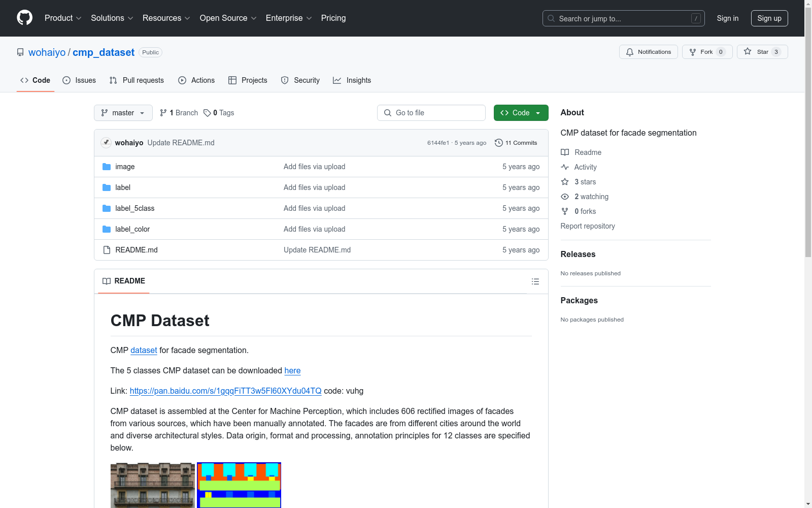Expand the Solutions menu

coord(112,18)
